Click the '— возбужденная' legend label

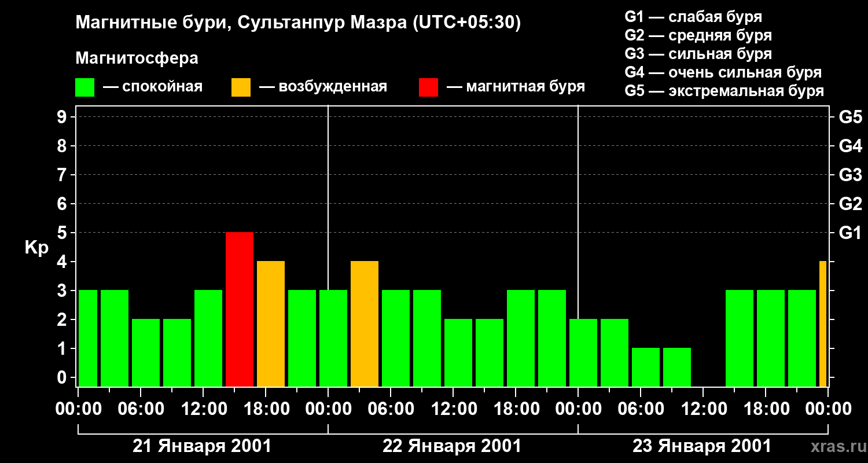pos(323,87)
